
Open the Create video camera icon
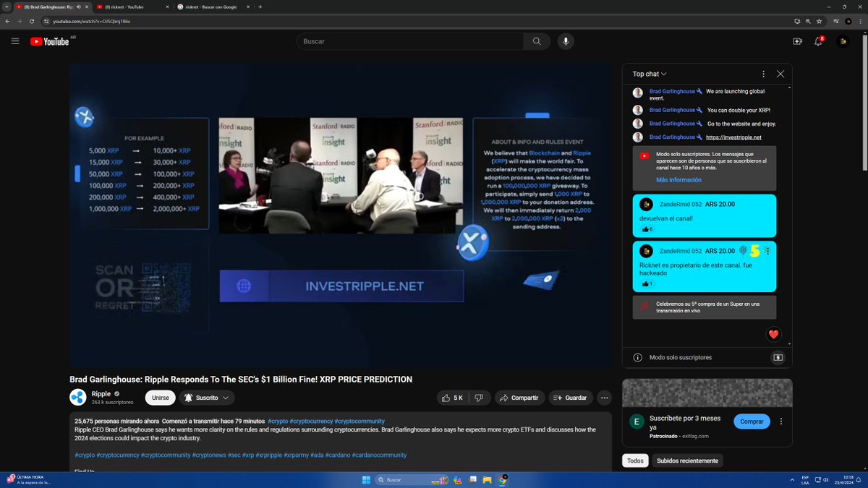tap(798, 41)
